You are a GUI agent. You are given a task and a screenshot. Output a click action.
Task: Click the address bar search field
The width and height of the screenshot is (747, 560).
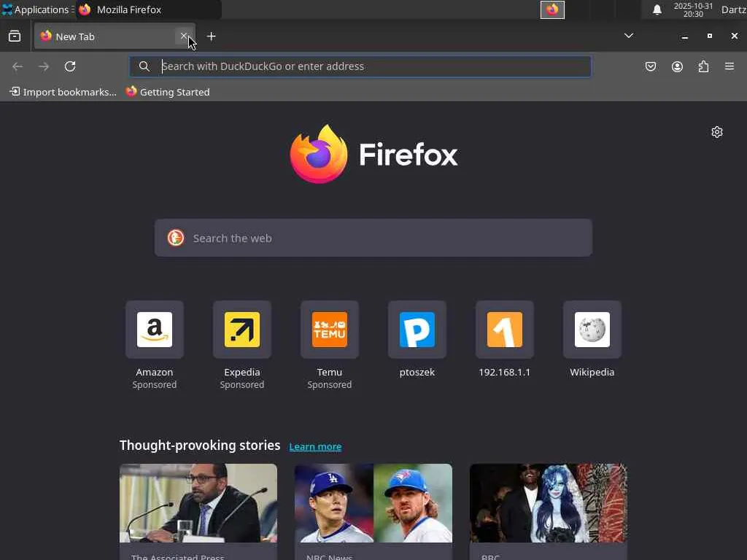pos(360,66)
